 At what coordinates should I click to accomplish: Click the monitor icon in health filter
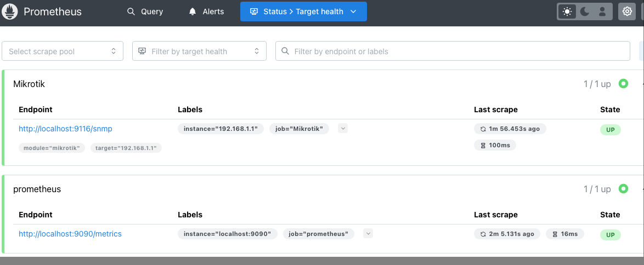143,51
